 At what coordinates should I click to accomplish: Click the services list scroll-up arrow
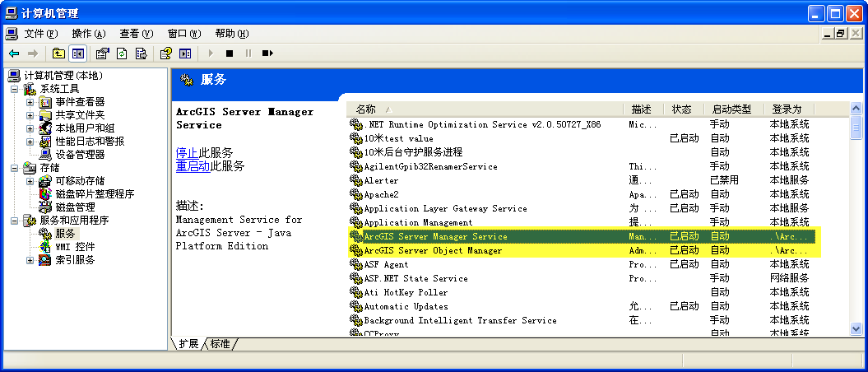[856, 109]
